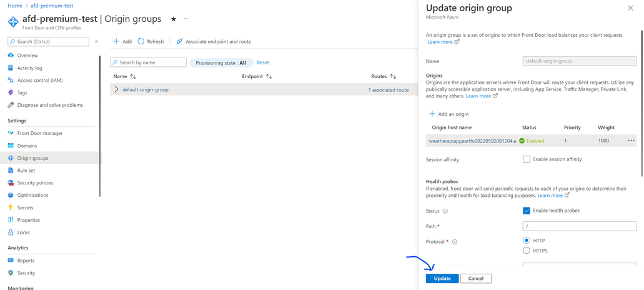Click the Refresh circular arrow icon
The height and width of the screenshot is (290, 644).
tap(141, 41)
